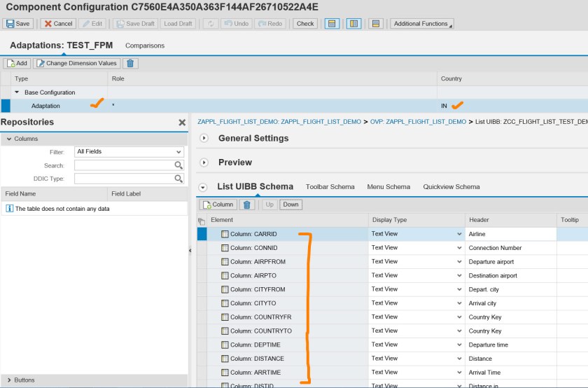
Task: Open the Comparisons tab
Action: point(145,46)
